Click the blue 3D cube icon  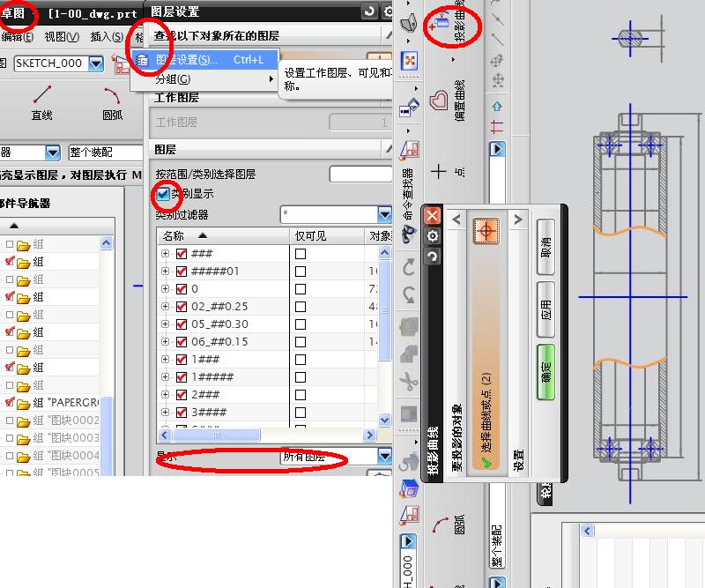point(409,489)
